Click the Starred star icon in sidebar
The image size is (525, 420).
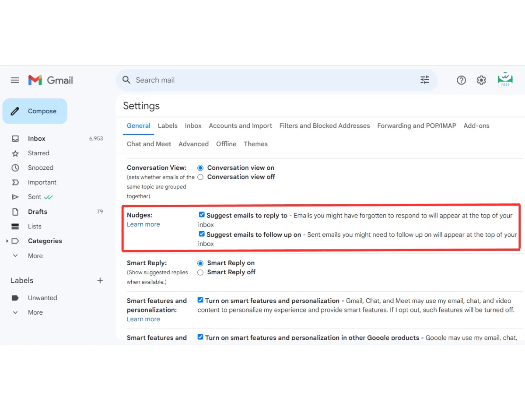coord(15,153)
